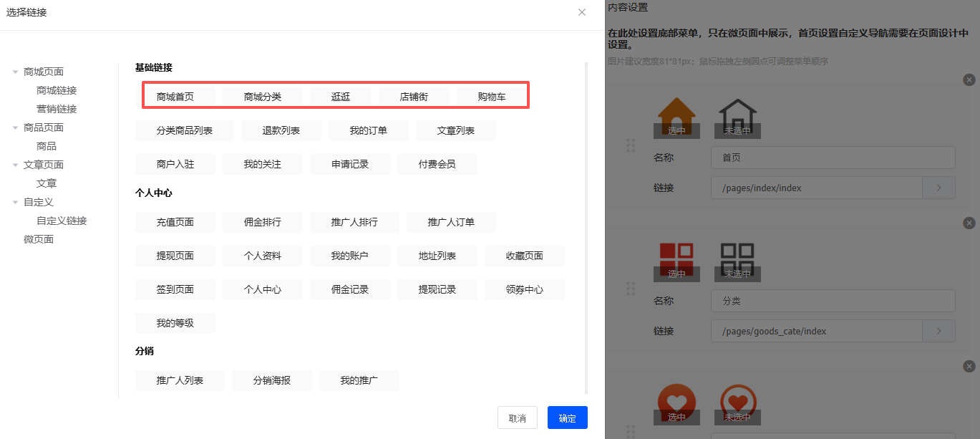This screenshot has width=980, height=439.
Task: Click the drag handle dots of the 分类 card
Action: point(631,288)
